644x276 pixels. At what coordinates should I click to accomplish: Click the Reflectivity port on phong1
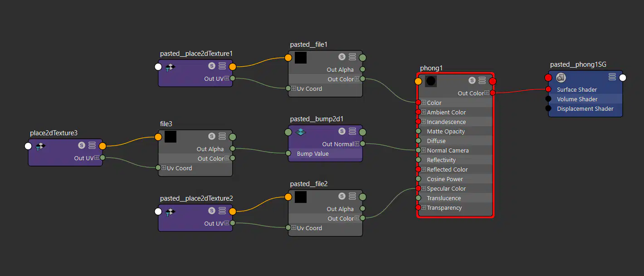click(418, 160)
